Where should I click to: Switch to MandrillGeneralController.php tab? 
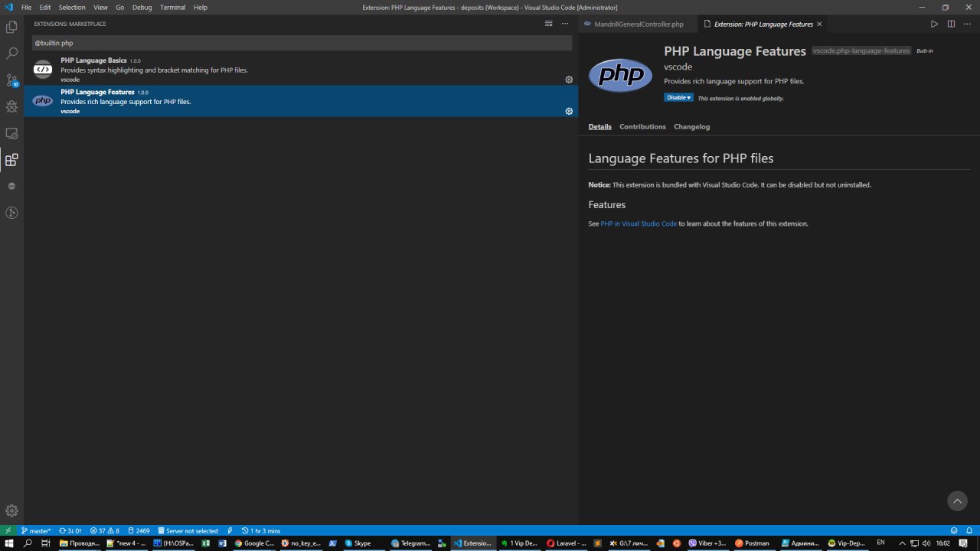[637, 24]
